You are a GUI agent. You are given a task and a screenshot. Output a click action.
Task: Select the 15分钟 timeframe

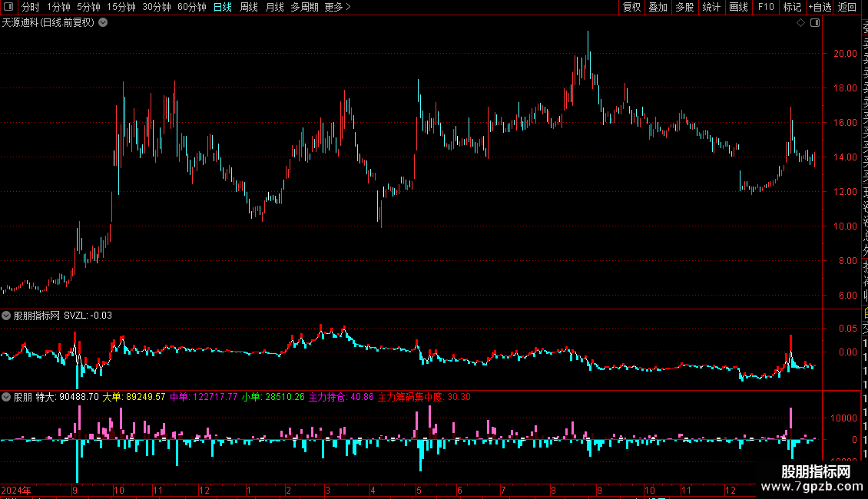(x=121, y=7)
